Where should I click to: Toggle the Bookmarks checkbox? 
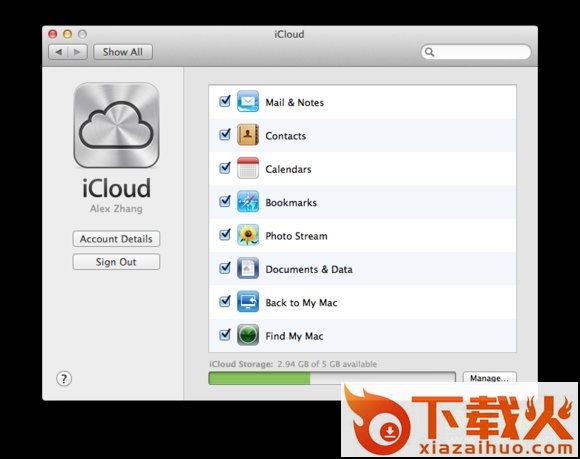[x=225, y=201]
